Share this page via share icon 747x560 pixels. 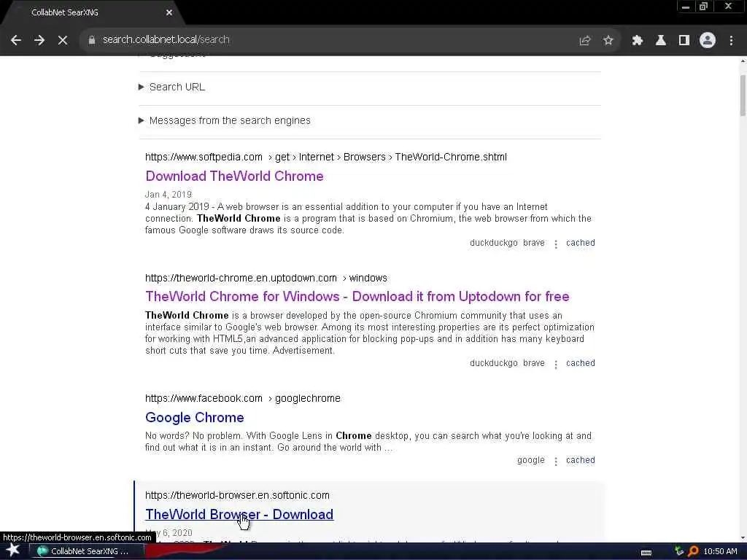click(x=584, y=41)
